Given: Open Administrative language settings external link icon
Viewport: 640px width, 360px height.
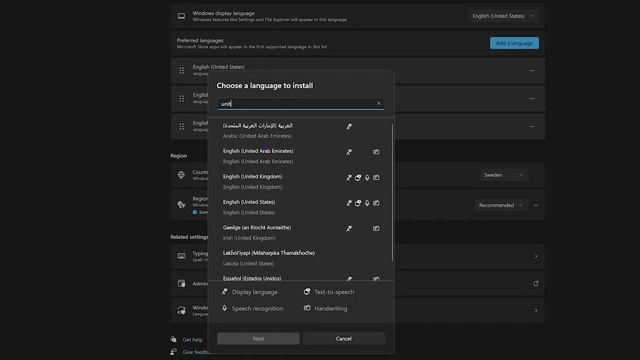Looking at the screenshot, I should 536,283.
